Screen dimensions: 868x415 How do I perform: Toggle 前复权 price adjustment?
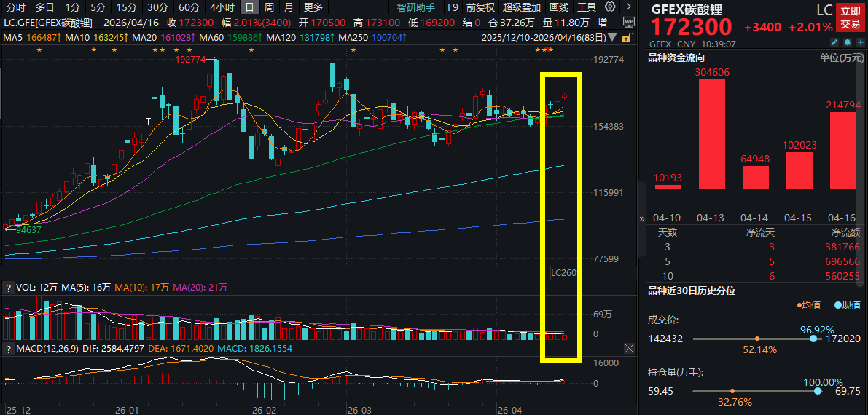(x=480, y=7)
